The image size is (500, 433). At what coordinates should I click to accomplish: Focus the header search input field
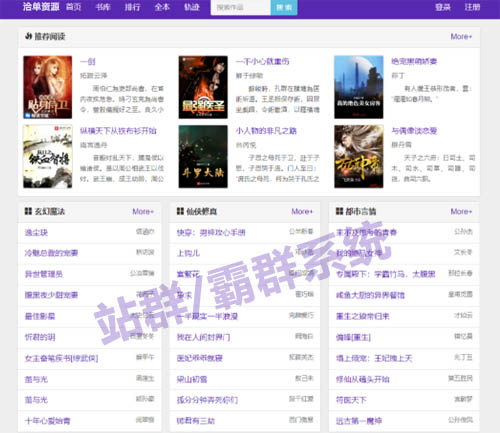[x=240, y=7]
